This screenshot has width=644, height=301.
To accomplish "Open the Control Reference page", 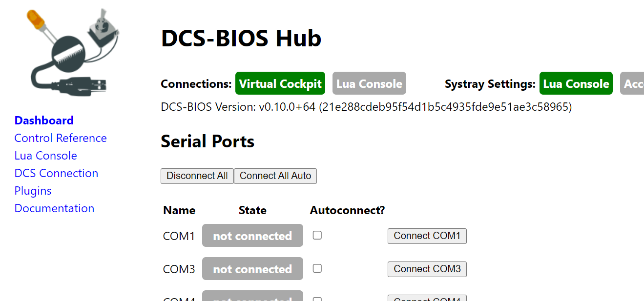I will point(61,138).
